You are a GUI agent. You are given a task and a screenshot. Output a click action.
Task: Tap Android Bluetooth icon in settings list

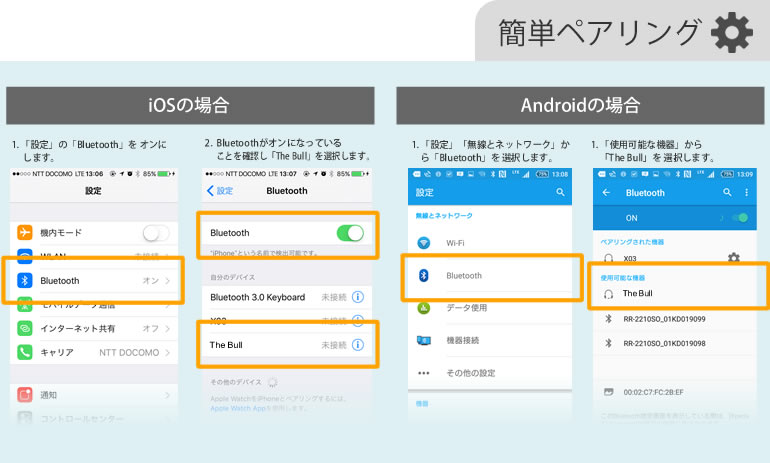pyautogui.click(x=423, y=275)
